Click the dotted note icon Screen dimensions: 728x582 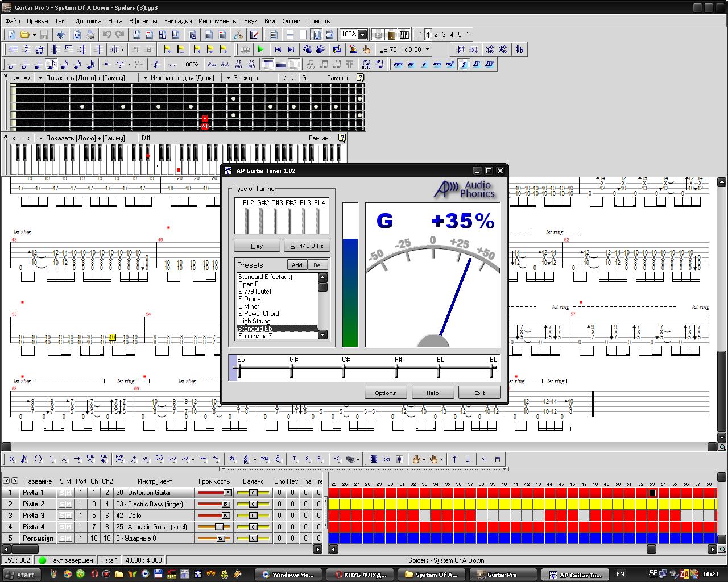point(106,64)
